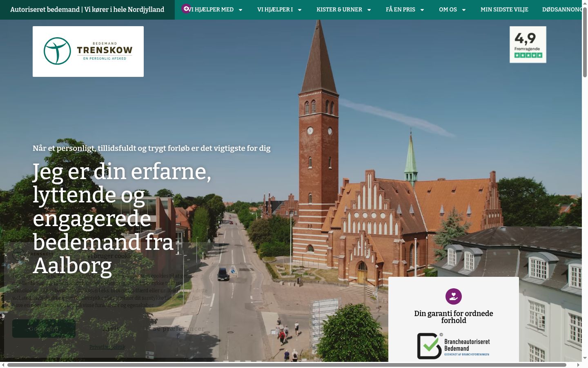
Task: Click the 'Autoriseret bedemand | Vi kører i hele Nordjylland' text
Action: pos(87,9)
